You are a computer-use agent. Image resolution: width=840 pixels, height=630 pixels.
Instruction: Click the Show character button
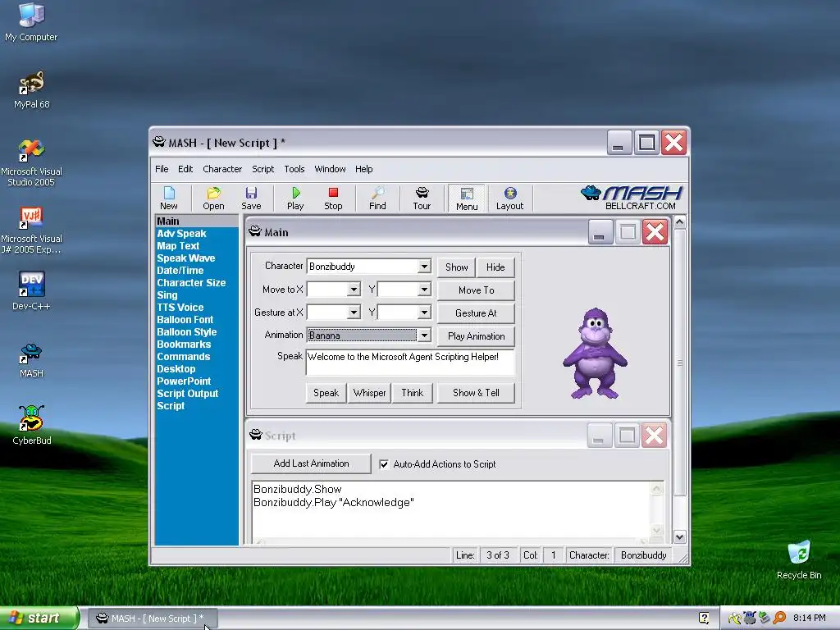[456, 267]
